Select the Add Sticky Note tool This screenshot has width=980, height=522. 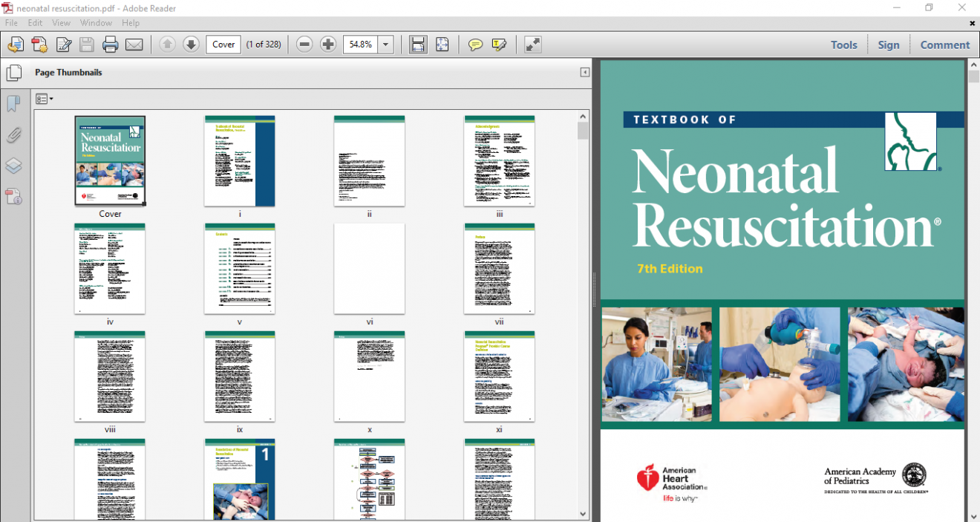pyautogui.click(x=474, y=45)
